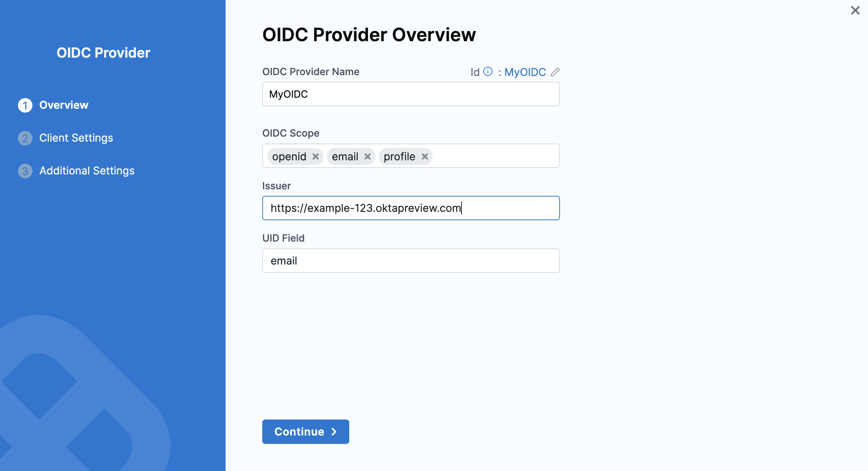
Task: Remove the email scope tag
Action: [x=369, y=156]
